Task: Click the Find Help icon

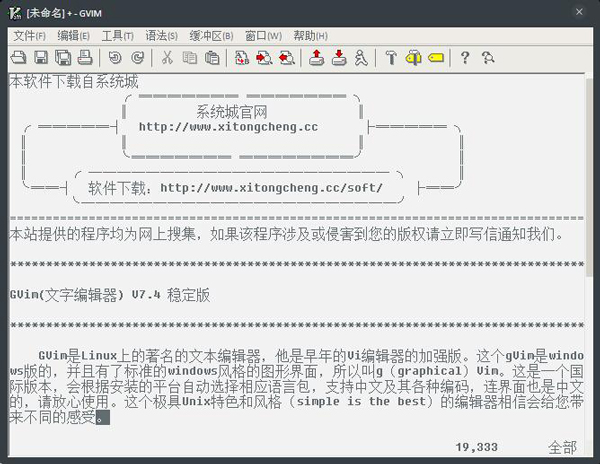Action: [488, 58]
